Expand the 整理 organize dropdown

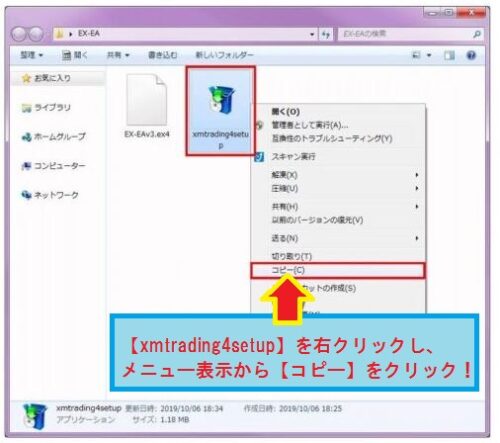point(32,55)
